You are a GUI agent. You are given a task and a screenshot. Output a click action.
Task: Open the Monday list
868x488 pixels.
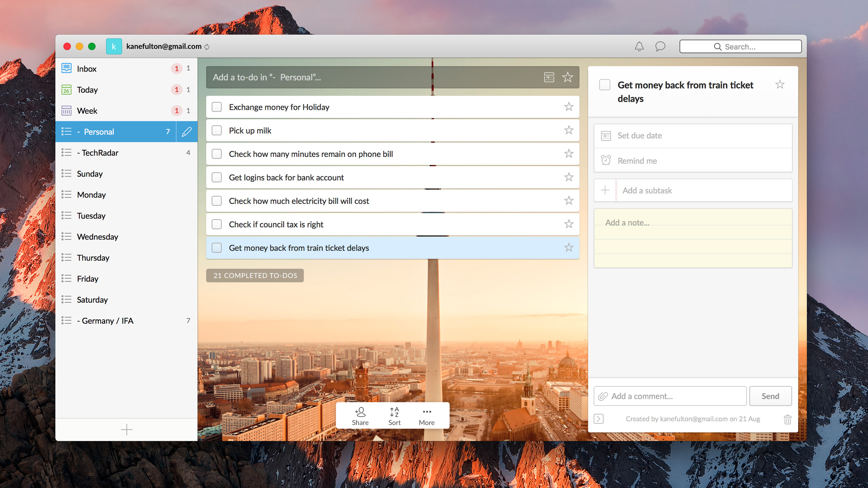(126, 195)
